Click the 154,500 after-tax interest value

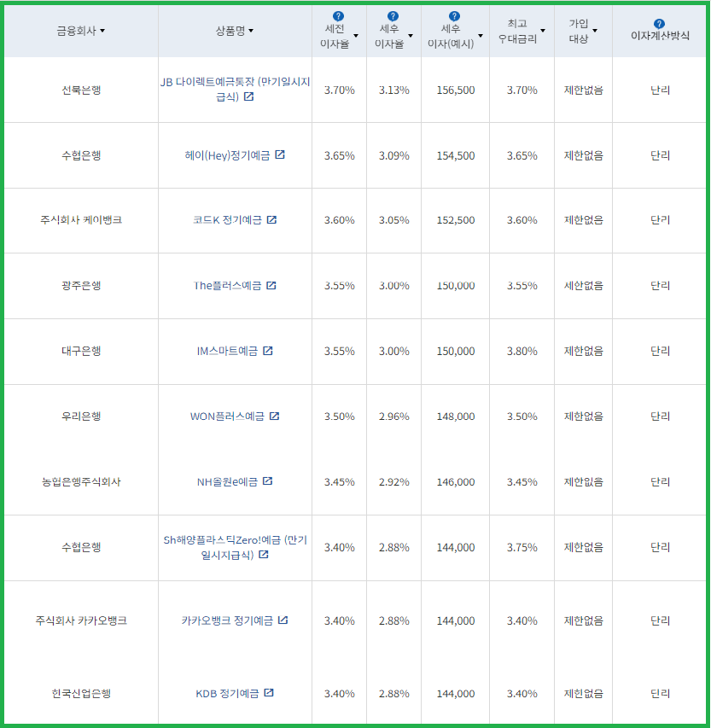(456, 155)
